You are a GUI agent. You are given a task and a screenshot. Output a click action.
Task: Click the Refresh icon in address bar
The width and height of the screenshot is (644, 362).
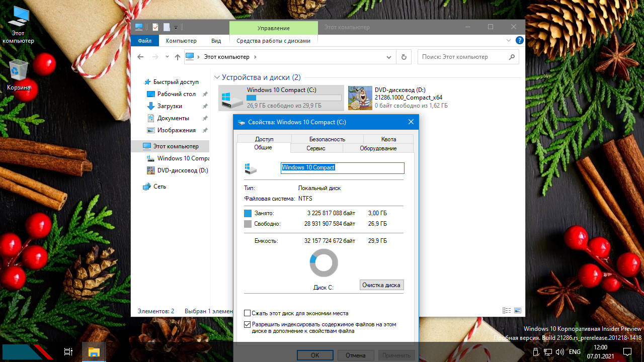(404, 57)
